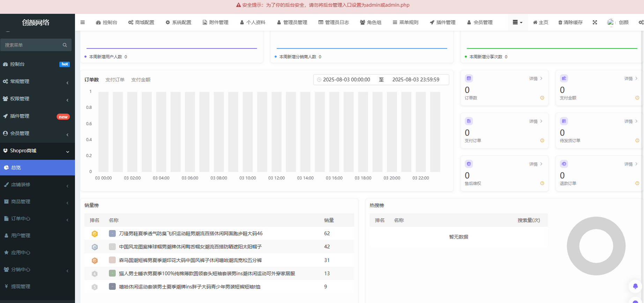Expand the 店铺装修 sidebar submenu

pos(37,185)
